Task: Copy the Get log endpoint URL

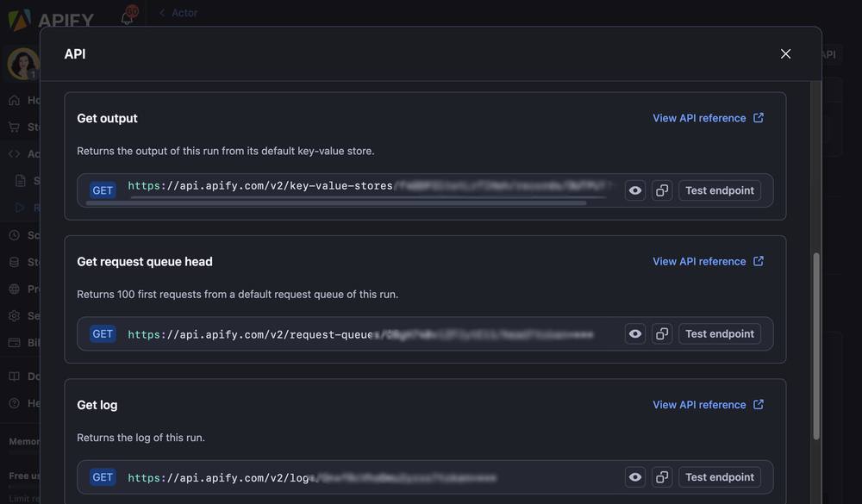Action: point(662,476)
